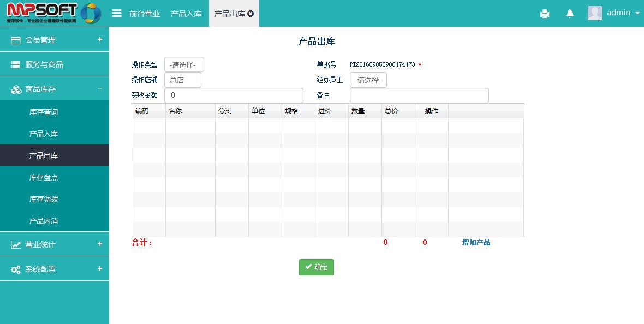This screenshot has height=324, width=644.
Task: Click the 实收金额 input field
Action: pyautogui.click(x=234, y=95)
